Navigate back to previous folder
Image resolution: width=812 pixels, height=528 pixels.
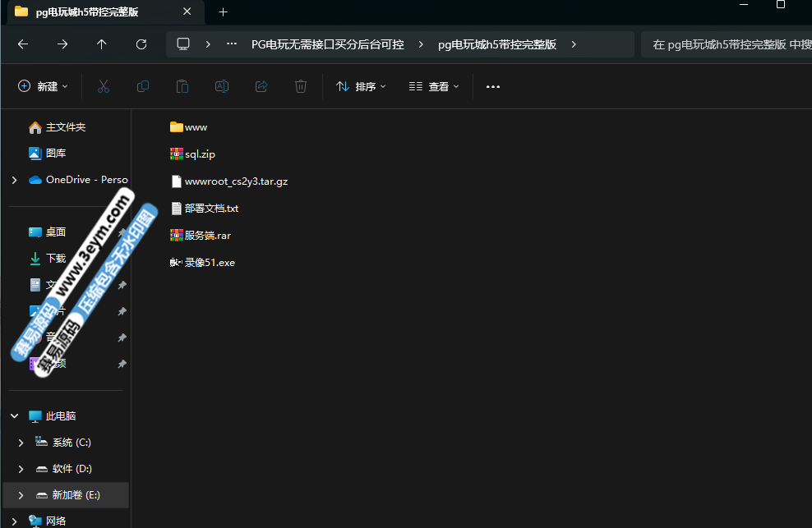[23, 44]
